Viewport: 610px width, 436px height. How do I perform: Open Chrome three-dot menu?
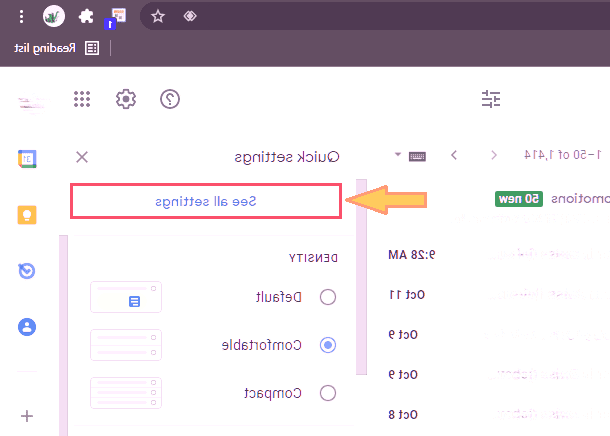pyautogui.click(x=21, y=16)
